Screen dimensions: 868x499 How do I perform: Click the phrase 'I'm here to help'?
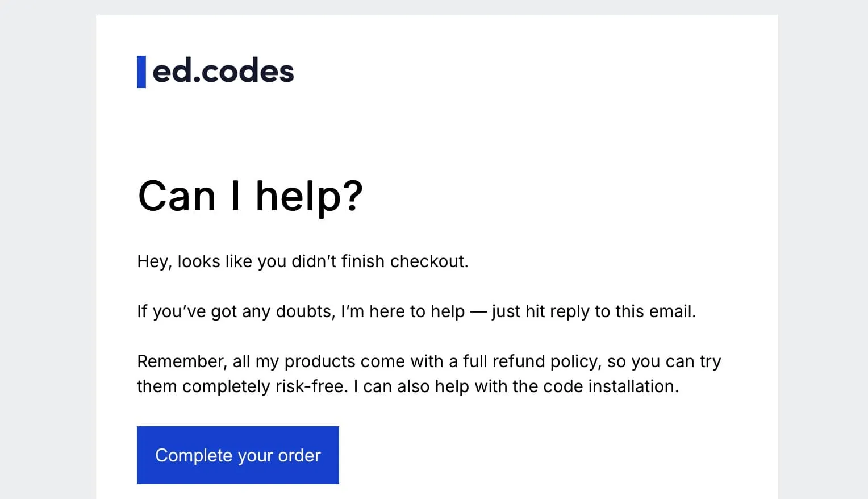[x=402, y=311]
